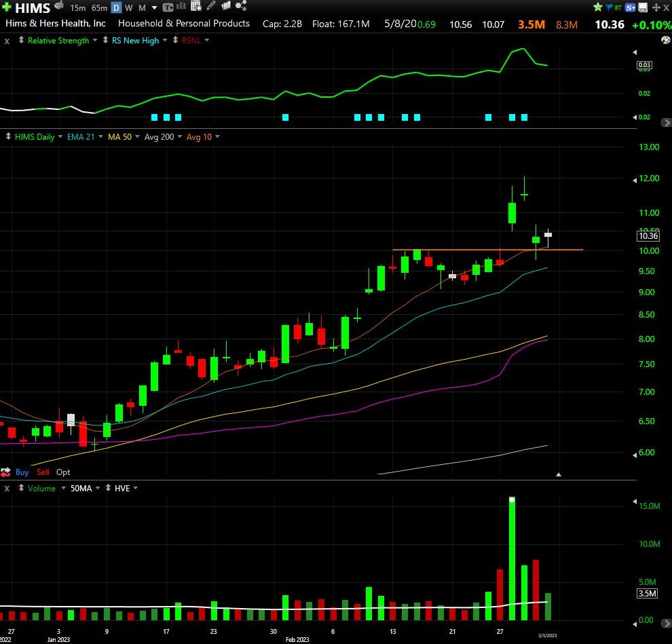Select the D daily timeframe
This screenshot has width=672, height=644.
click(x=116, y=7)
